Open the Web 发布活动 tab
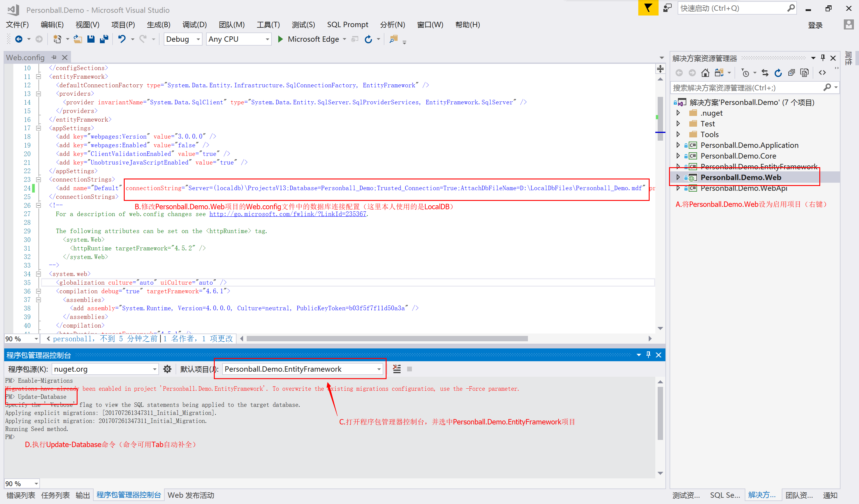859x504 pixels. pos(191,495)
